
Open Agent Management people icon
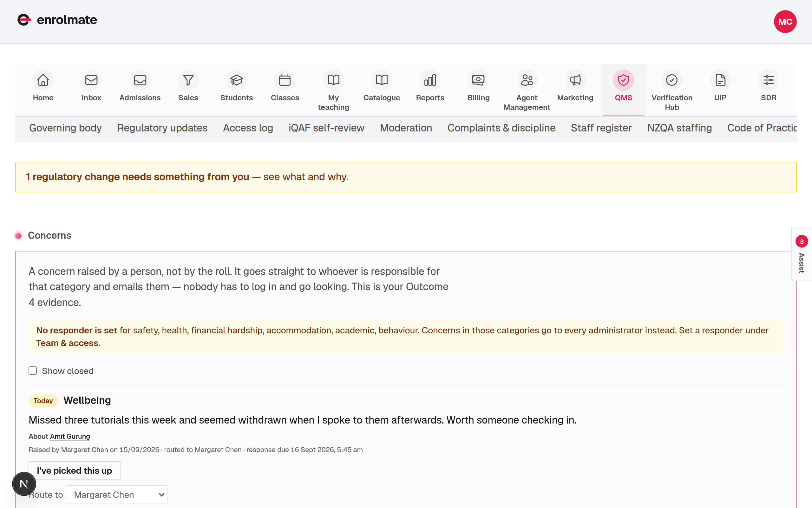coord(527,80)
